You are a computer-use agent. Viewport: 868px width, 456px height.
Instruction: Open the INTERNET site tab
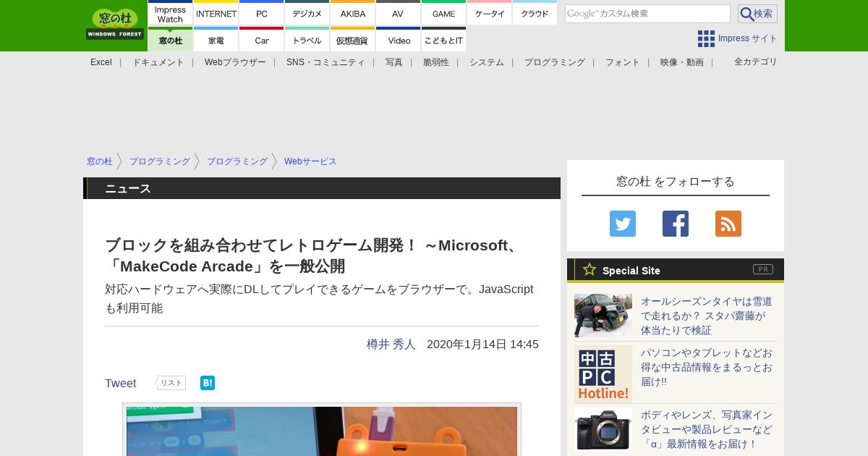(216, 14)
